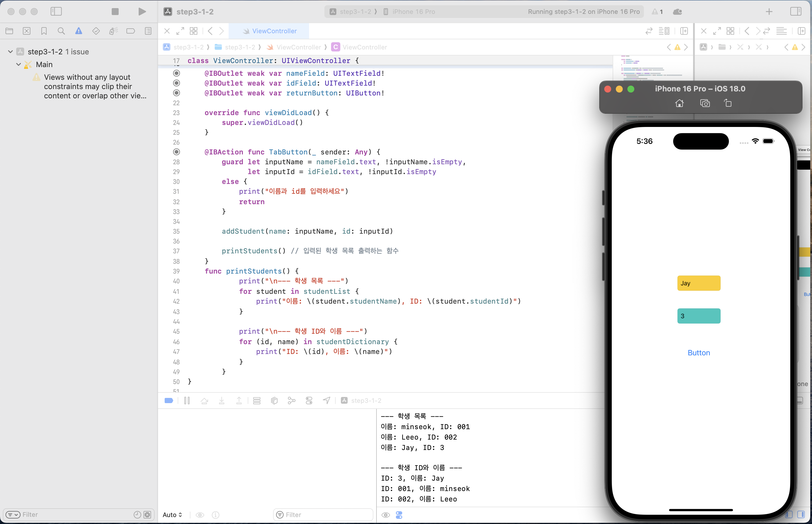Click TabButton action connection circle
The width and height of the screenshot is (812, 524).
coord(176,152)
